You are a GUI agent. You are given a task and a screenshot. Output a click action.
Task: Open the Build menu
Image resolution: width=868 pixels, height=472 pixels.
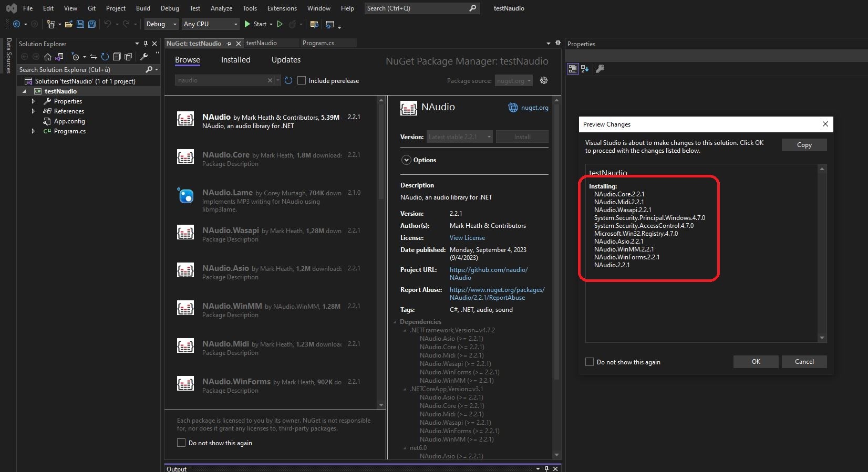tap(143, 8)
